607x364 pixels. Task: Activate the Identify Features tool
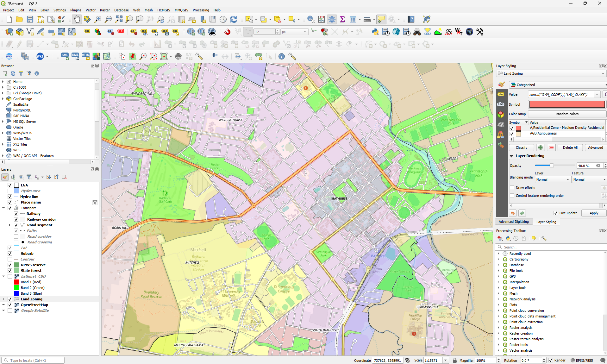coord(310,19)
